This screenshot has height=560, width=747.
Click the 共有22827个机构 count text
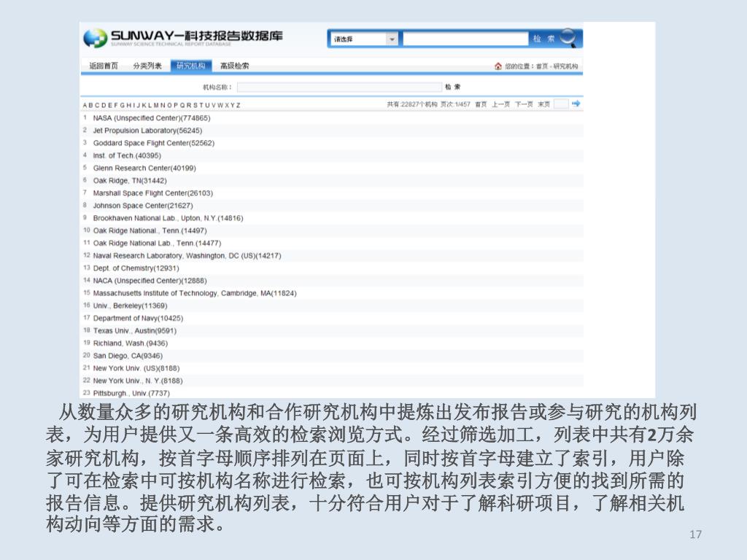(411, 104)
